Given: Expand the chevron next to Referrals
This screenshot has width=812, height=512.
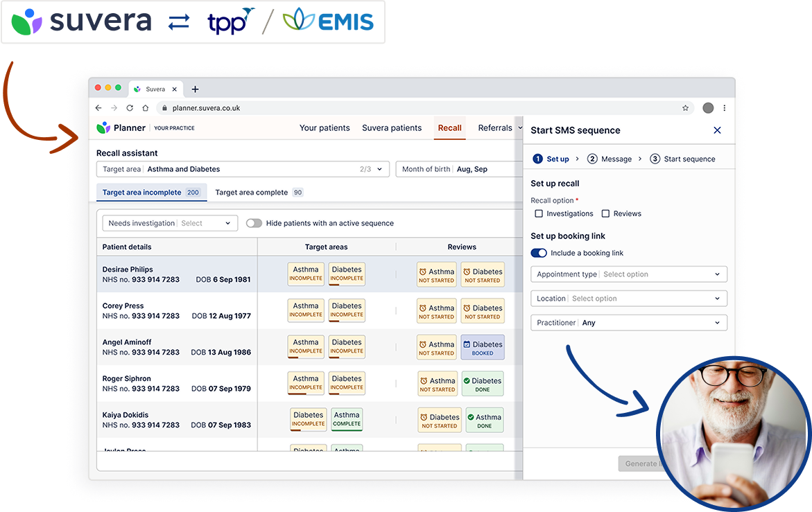Looking at the screenshot, I should point(520,127).
